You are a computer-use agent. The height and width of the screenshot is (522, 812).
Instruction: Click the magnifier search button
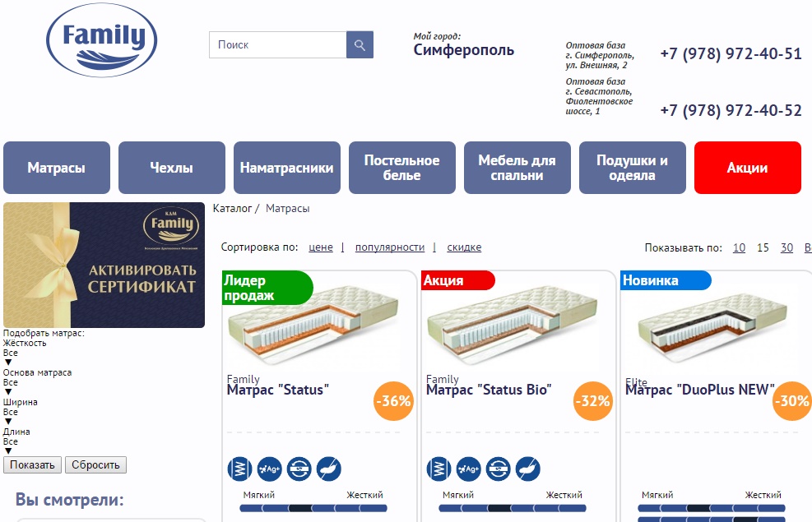tap(360, 45)
